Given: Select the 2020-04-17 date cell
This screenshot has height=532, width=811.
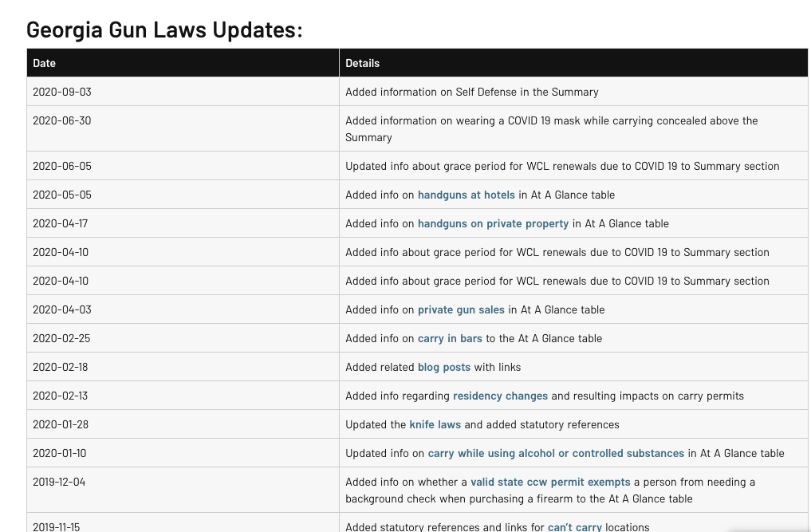Looking at the screenshot, I should click(x=183, y=223).
